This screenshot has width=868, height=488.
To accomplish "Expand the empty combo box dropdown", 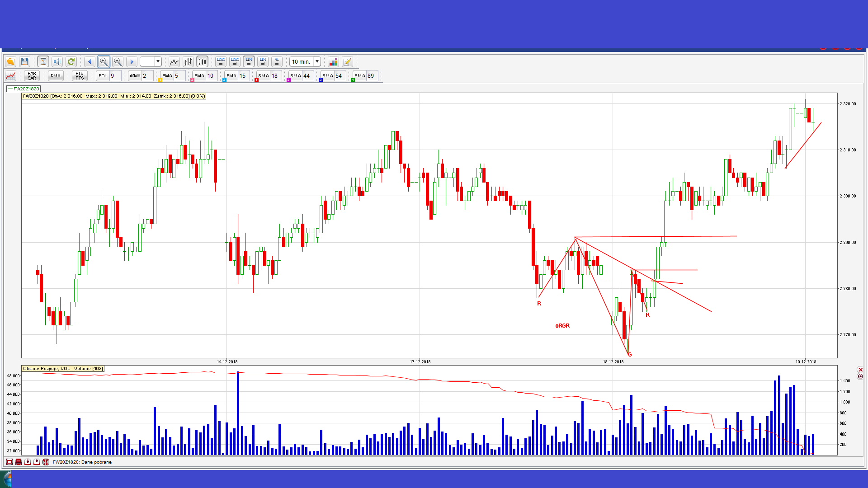I will coord(158,61).
